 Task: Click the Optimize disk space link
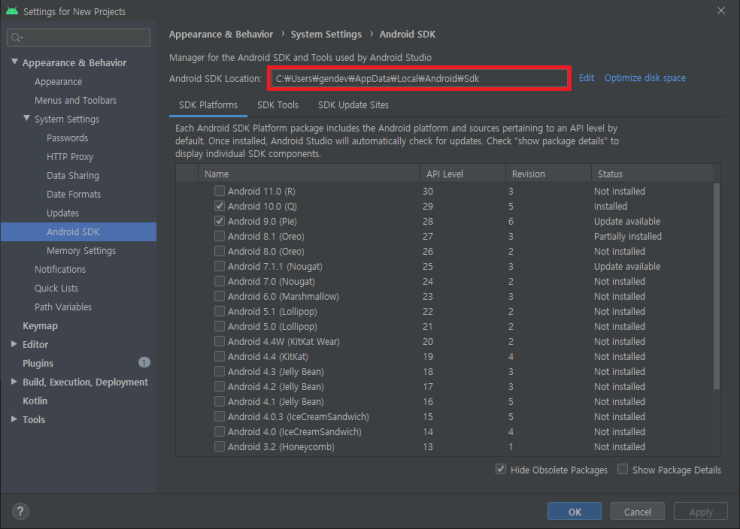click(x=645, y=78)
